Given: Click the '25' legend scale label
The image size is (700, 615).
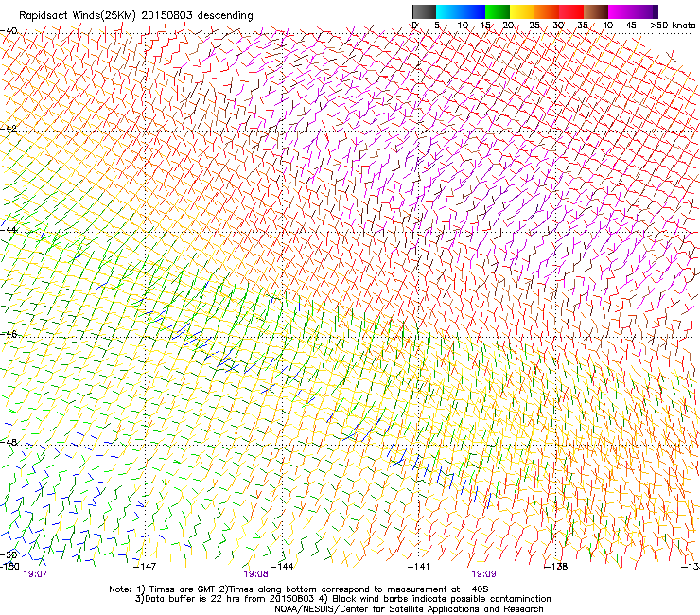Looking at the screenshot, I should click(x=534, y=25).
